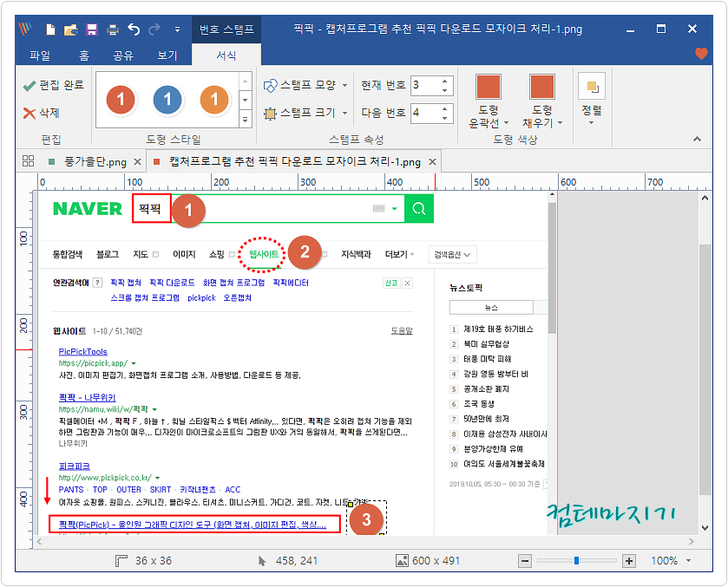Open file using the folder icon
The image size is (728, 587).
pos(71,29)
